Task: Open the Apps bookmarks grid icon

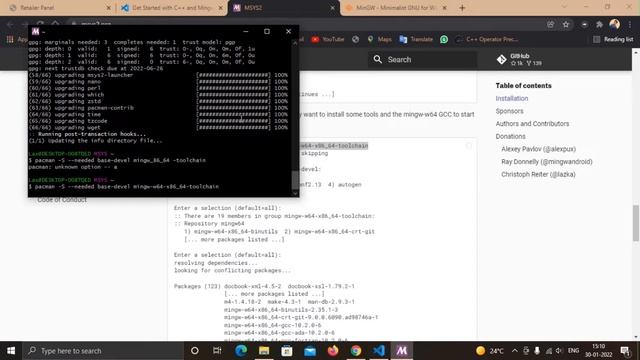Action: click(x=10, y=39)
